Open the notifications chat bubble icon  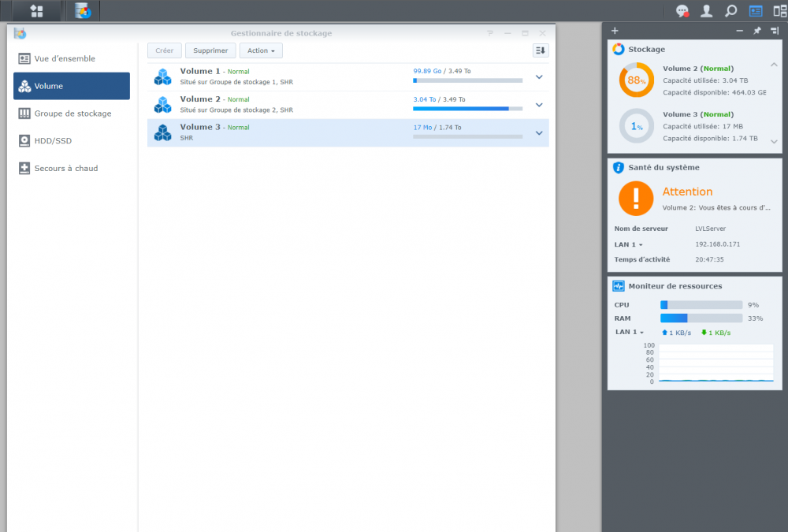[x=682, y=11]
